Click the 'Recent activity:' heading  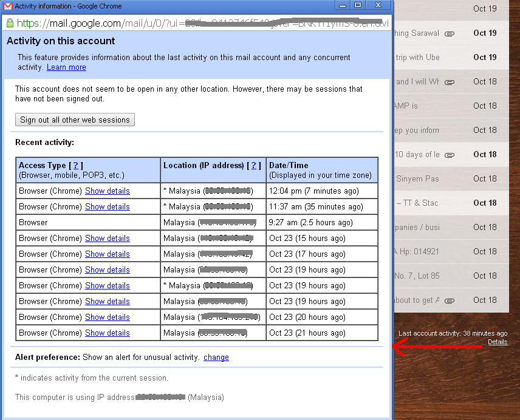[45, 143]
